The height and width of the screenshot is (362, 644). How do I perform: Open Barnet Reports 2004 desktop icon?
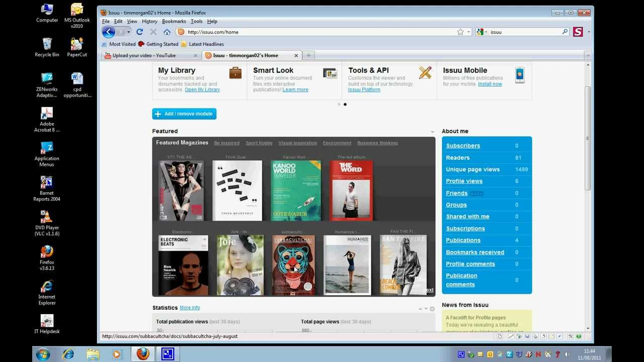(x=47, y=189)
